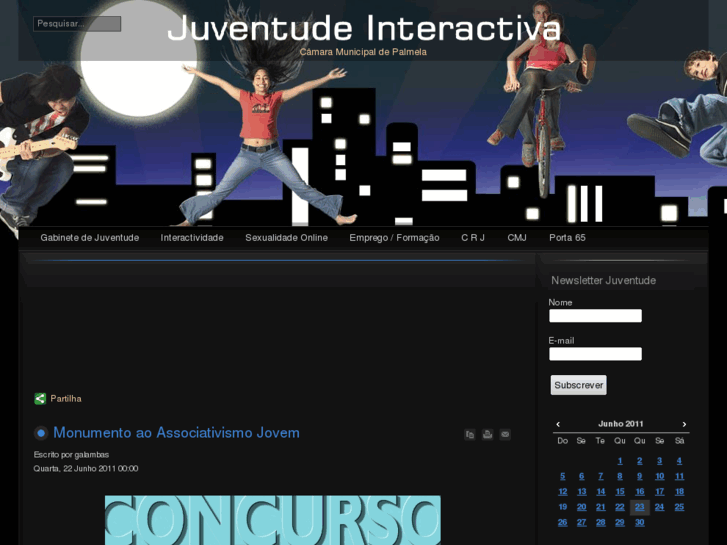The height and width of the screenshot is (545, 727).
Task: Open PDF version icon of article
Action: [x=470, y=435]
